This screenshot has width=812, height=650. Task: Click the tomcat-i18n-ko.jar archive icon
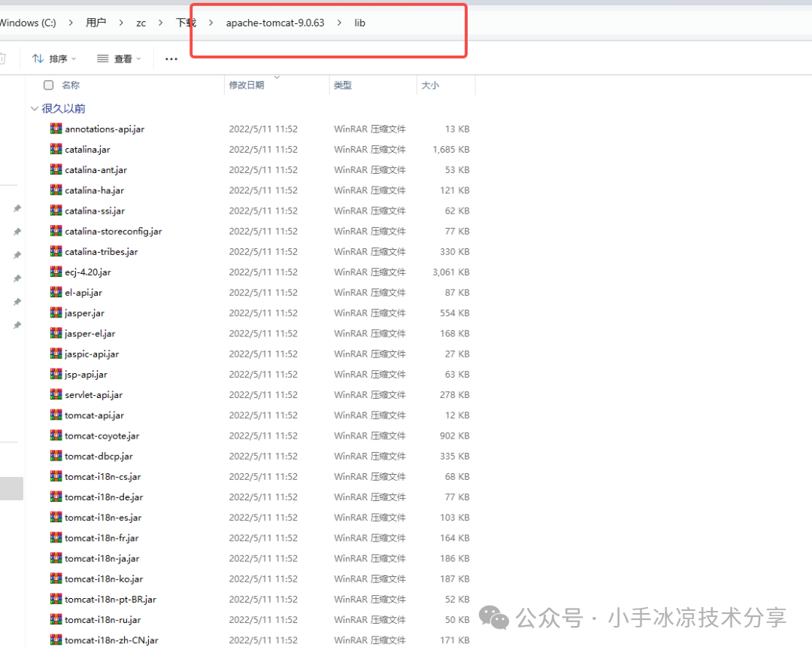[56, 579]
